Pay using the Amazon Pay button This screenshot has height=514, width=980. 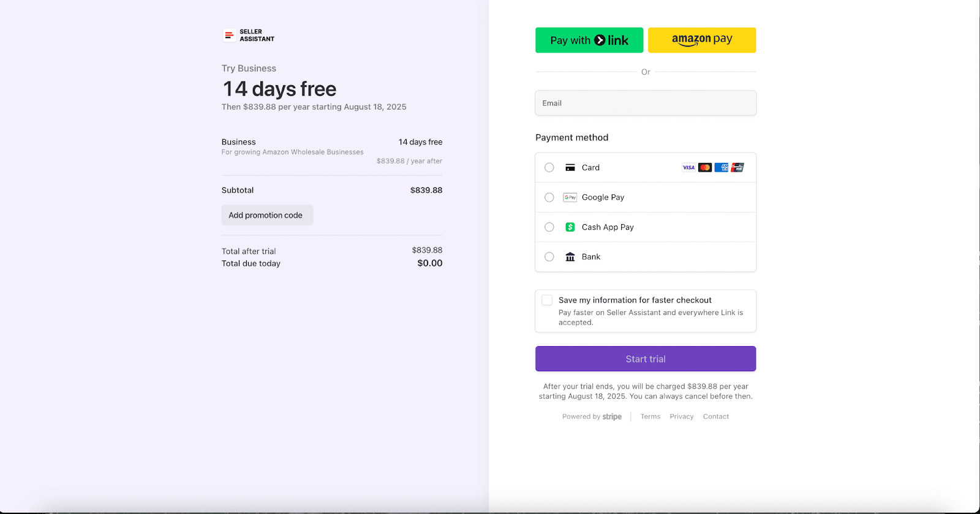701,40
